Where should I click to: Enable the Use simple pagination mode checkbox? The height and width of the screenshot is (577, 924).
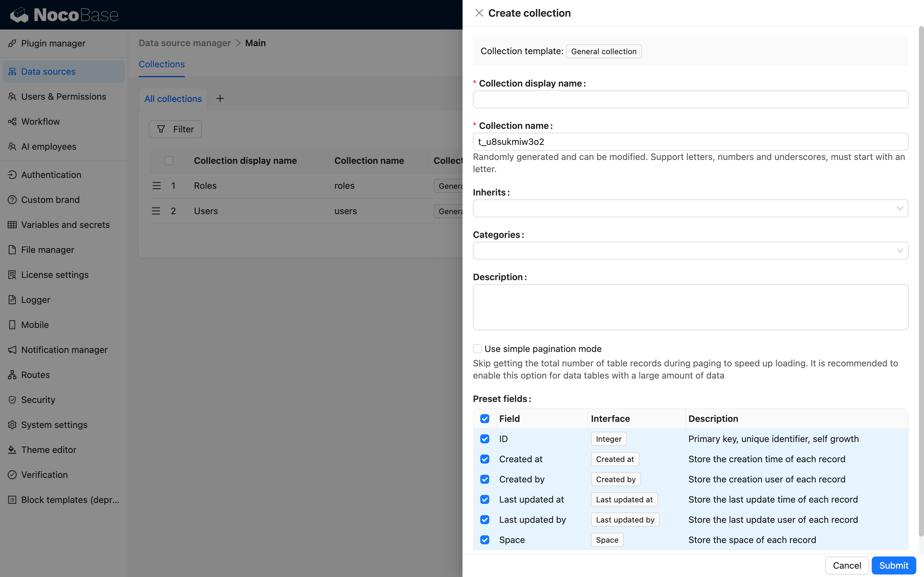[477, 348]
